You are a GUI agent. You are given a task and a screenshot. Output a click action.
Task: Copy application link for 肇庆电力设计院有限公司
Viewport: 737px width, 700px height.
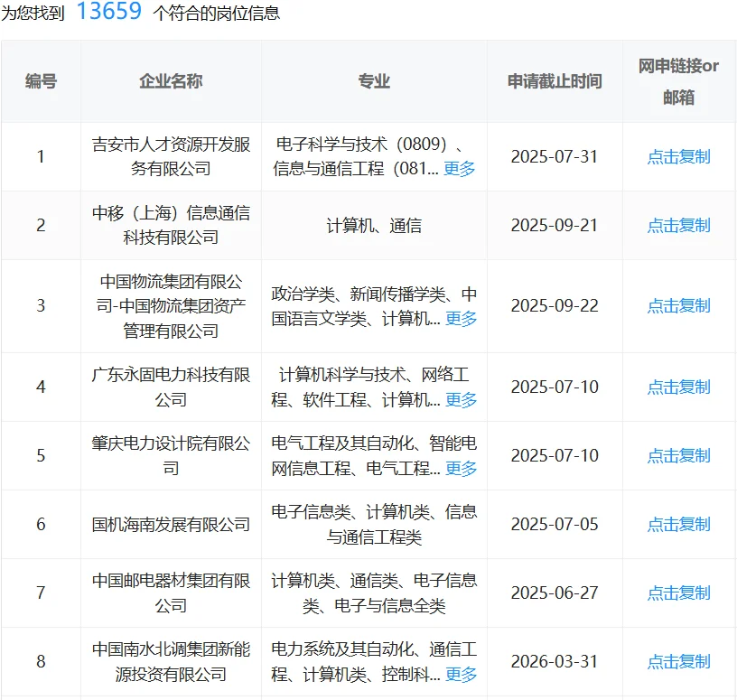(x=678, y=455)
